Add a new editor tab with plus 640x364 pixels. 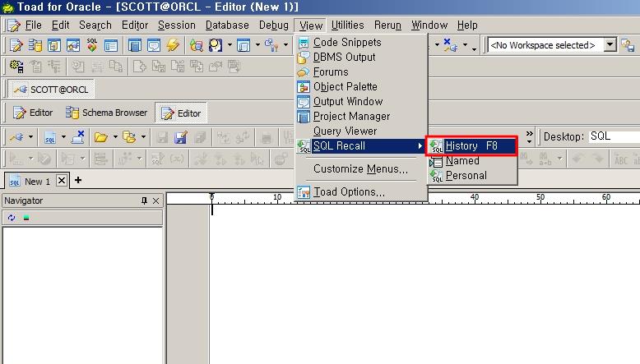click(x=78, y=180)
